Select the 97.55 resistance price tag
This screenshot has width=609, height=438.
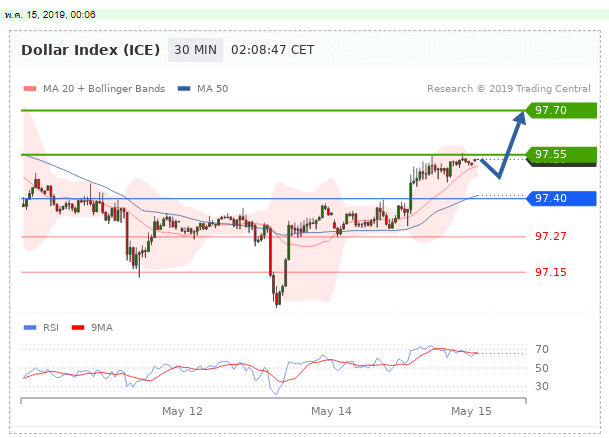coord(561,155)
